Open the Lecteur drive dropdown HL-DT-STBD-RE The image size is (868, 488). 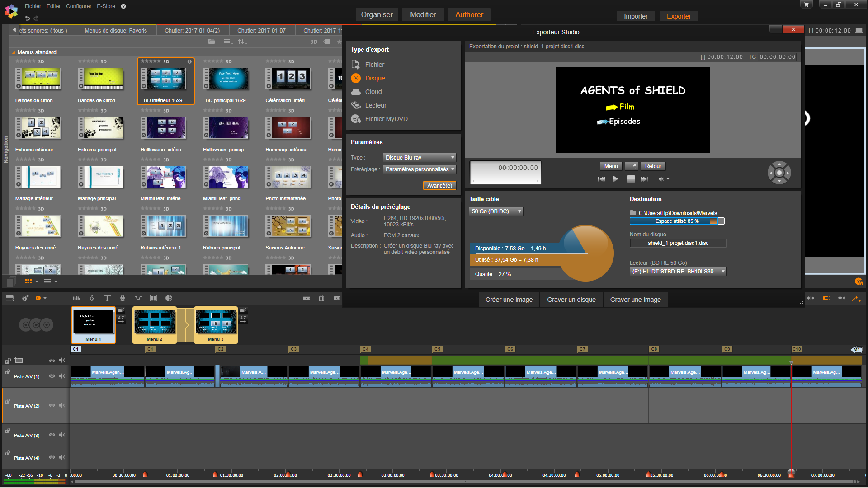(678, 272)
